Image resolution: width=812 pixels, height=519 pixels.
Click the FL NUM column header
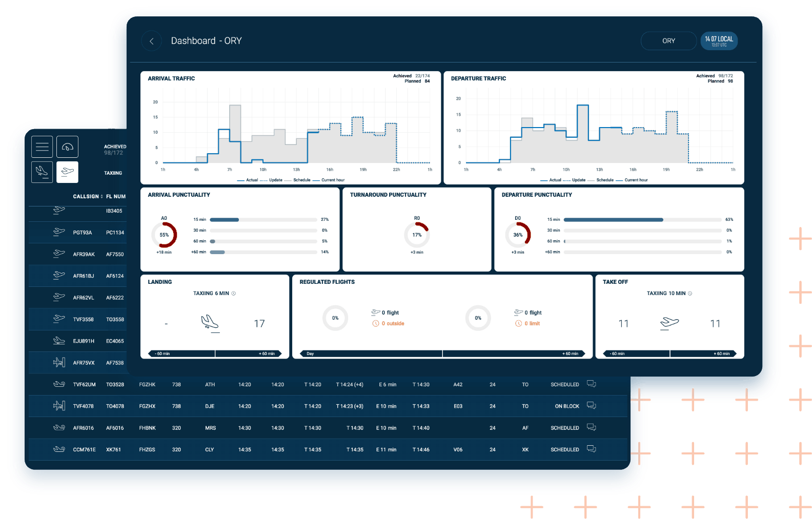(116, 197)
